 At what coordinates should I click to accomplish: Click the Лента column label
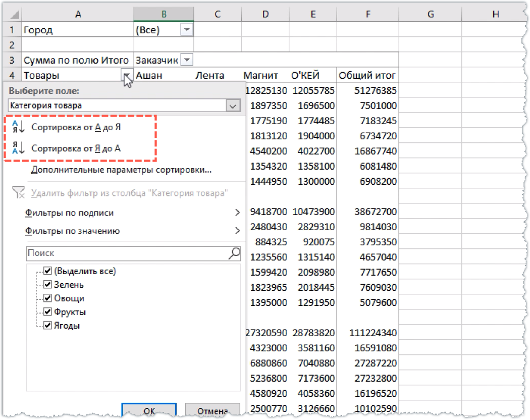pos(209,75)
